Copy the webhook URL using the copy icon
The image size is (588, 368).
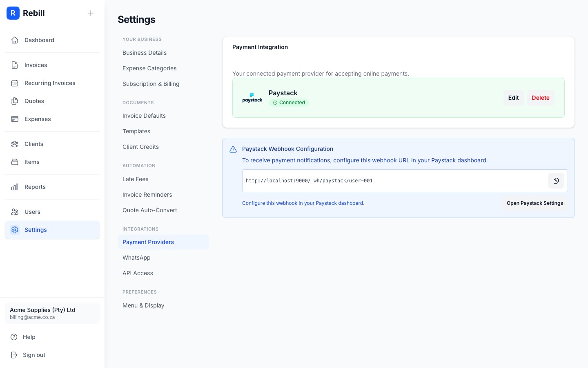pos(556,181)
